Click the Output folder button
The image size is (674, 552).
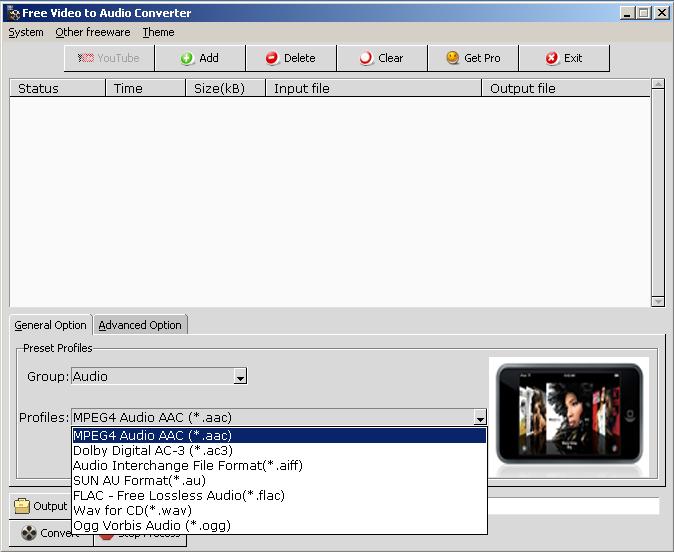coord(40,506)
